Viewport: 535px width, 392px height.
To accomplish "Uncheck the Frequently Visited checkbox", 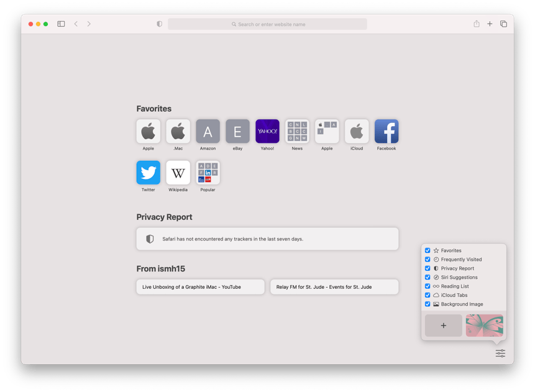I will (428, 259).
